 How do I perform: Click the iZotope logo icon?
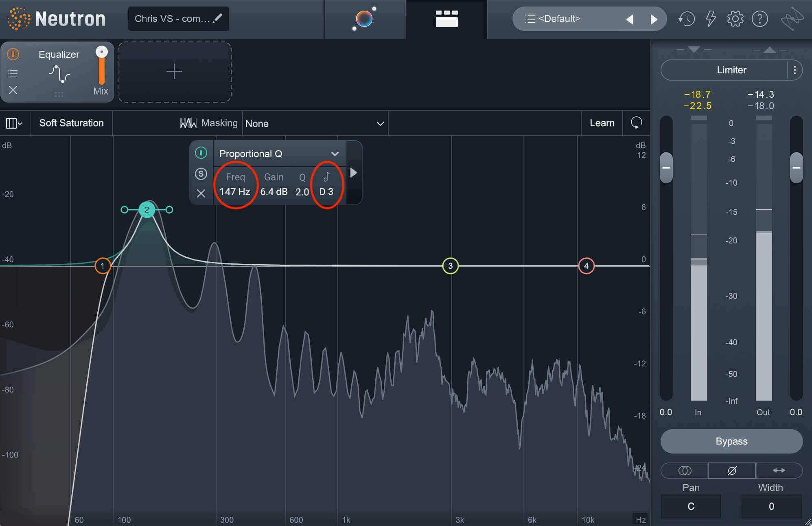[792, 19]
